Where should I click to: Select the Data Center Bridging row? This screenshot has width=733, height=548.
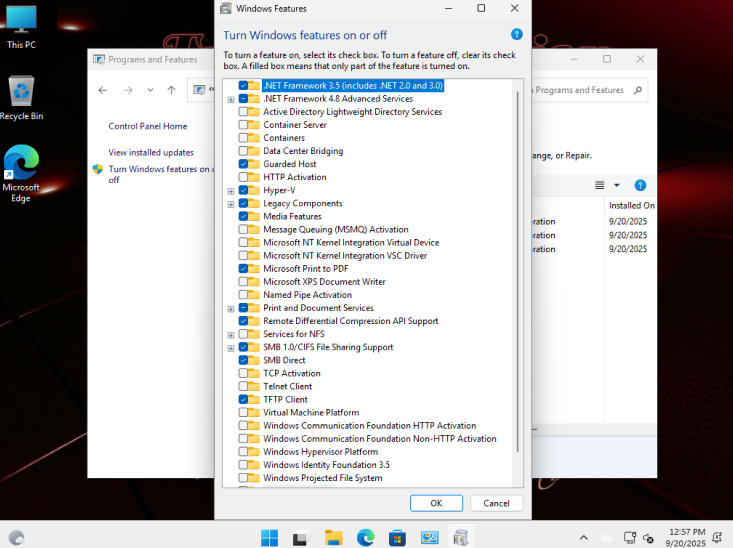coord(303,151)
